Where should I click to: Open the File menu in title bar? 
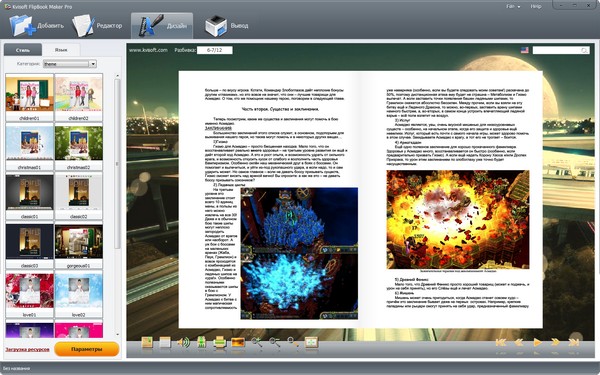[x=513, y=7]
